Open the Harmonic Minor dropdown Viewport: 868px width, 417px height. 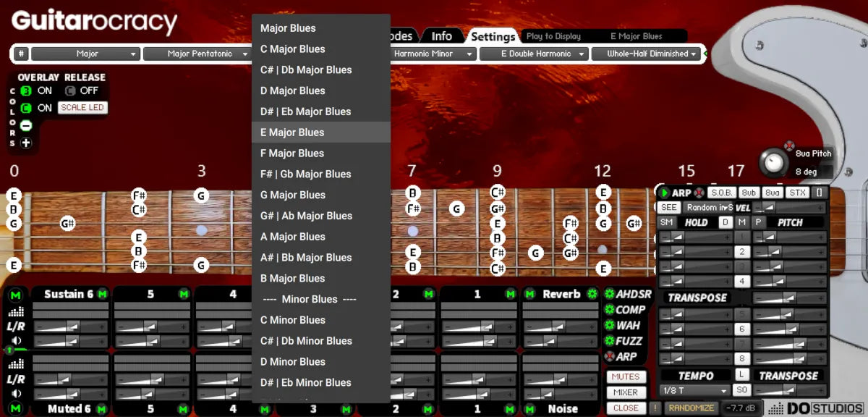[433, 54]
